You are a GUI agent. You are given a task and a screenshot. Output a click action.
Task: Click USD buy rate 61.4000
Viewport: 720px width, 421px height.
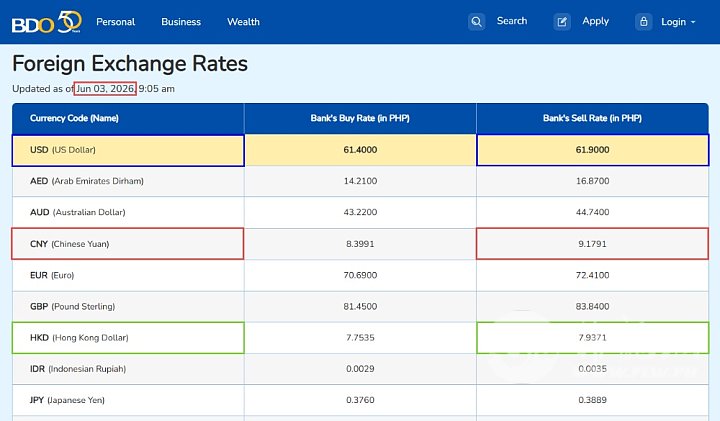360,150
